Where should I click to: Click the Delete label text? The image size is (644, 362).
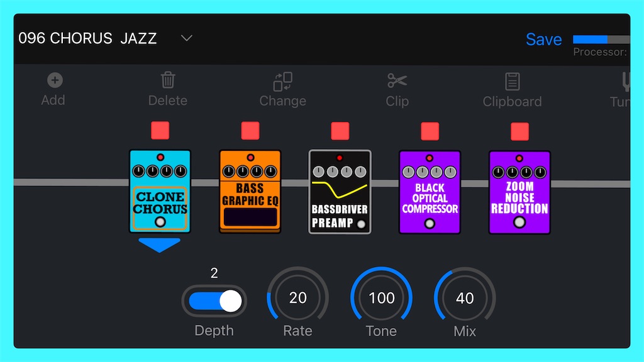[x=167, y=101]
